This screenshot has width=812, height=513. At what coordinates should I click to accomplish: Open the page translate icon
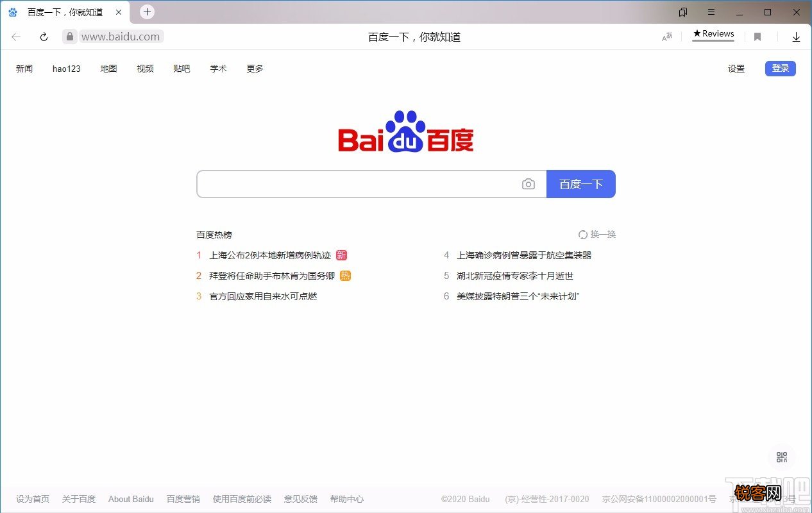click(667, 37)
